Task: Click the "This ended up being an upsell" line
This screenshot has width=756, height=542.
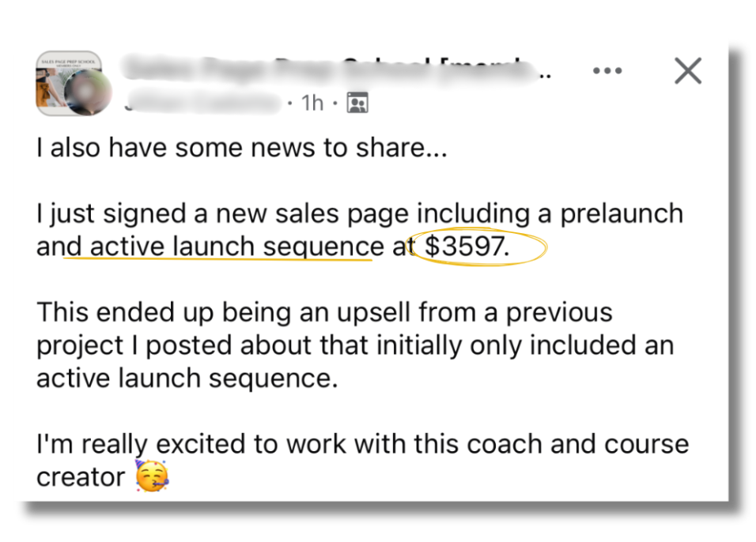Action: (324, 312)
